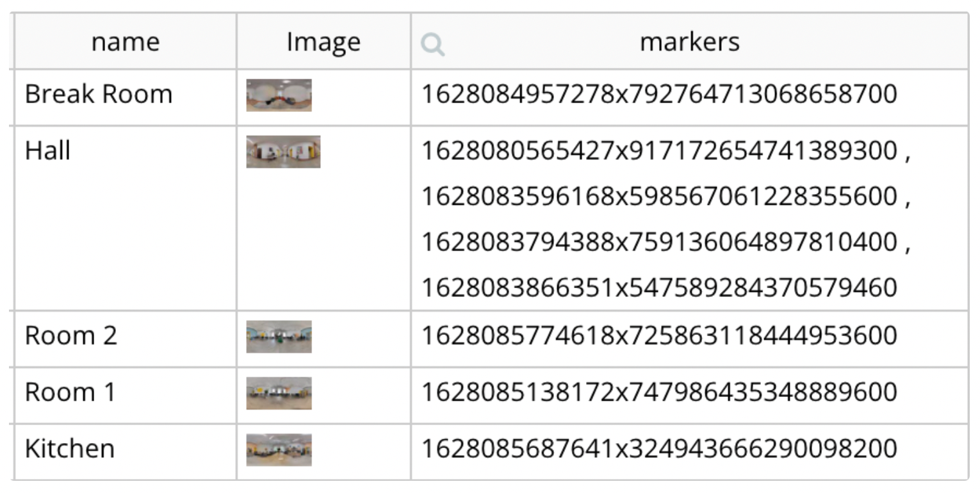Image resolution: width=980 pixels, height=493 pixels.
Task: Open the Hall panorama thumbnail
Action: (283, 152)
